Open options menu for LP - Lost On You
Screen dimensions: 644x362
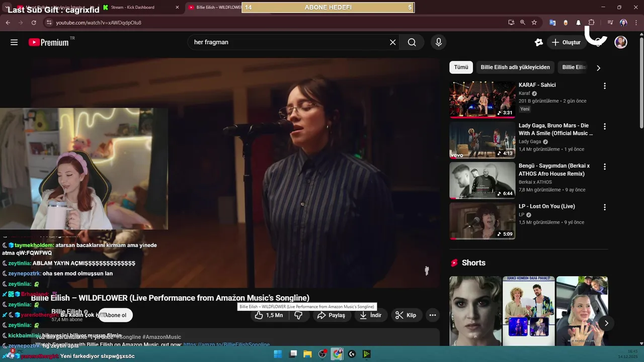coord(605,207)
